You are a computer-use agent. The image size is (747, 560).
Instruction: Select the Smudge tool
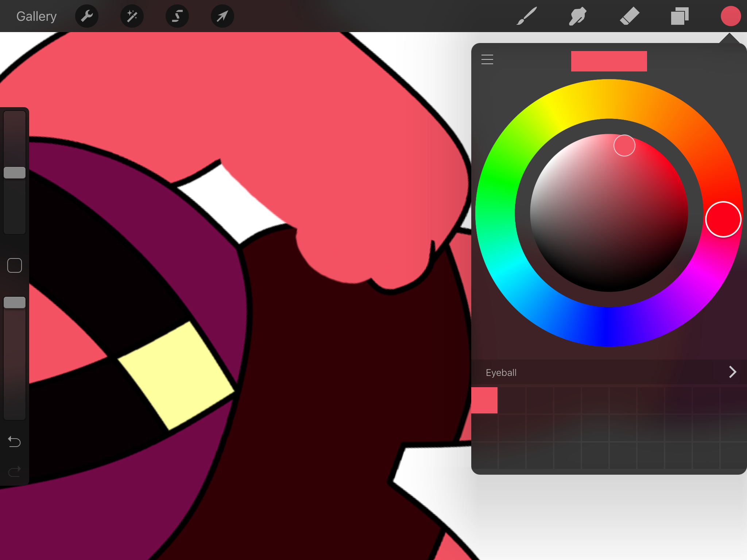tap(577, 16)
